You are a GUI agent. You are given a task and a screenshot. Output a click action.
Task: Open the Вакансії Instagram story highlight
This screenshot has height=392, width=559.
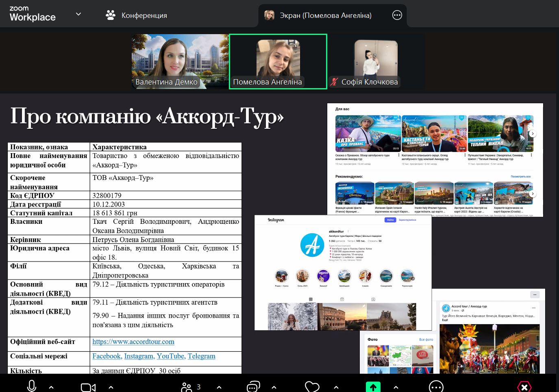coord(323,276)
